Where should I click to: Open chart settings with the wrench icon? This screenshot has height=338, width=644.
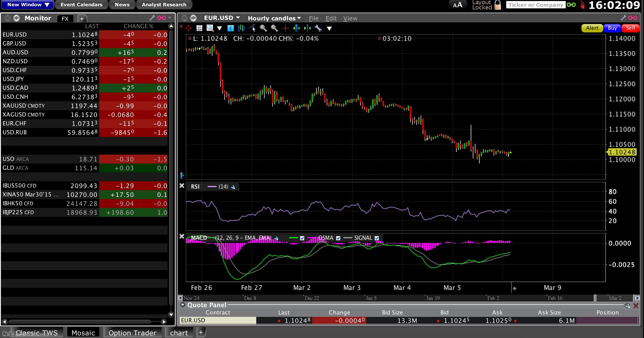(318, 28)
